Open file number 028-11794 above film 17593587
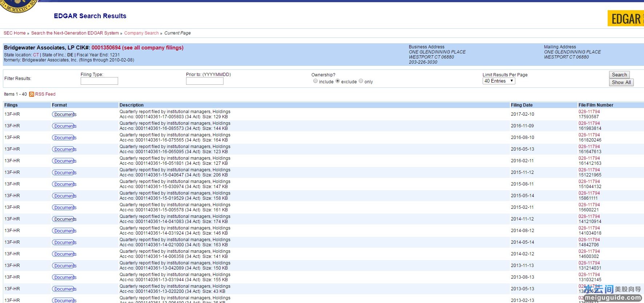Viewport: 644px width, 303px height. [589, 112]
